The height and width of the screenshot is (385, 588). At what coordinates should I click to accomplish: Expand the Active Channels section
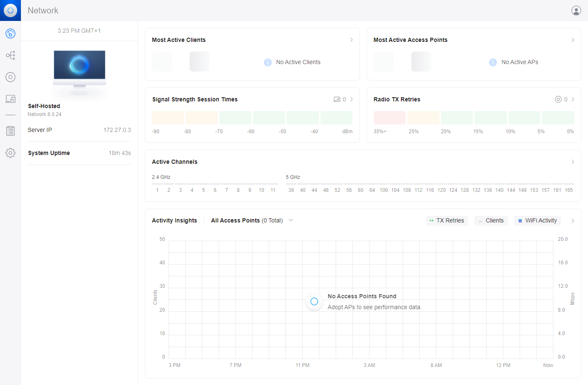point(573,162)
